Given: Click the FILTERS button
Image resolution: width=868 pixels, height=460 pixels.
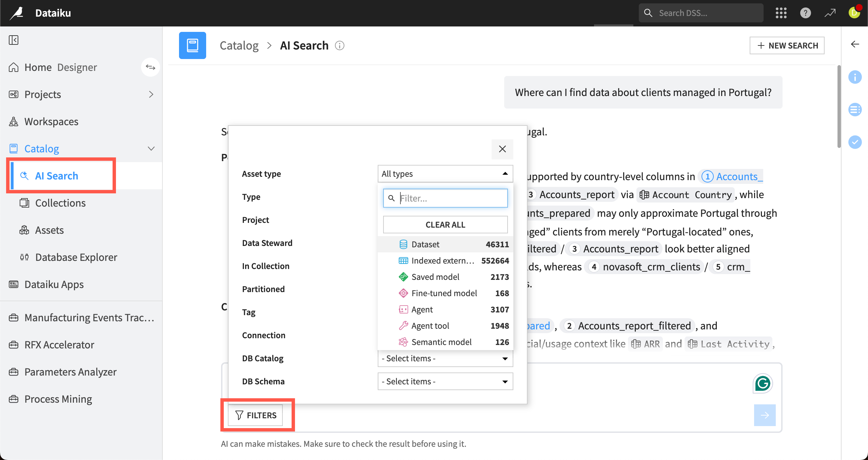Looking at the screenshot, I should pyautogui.click(x=255, y=415).
